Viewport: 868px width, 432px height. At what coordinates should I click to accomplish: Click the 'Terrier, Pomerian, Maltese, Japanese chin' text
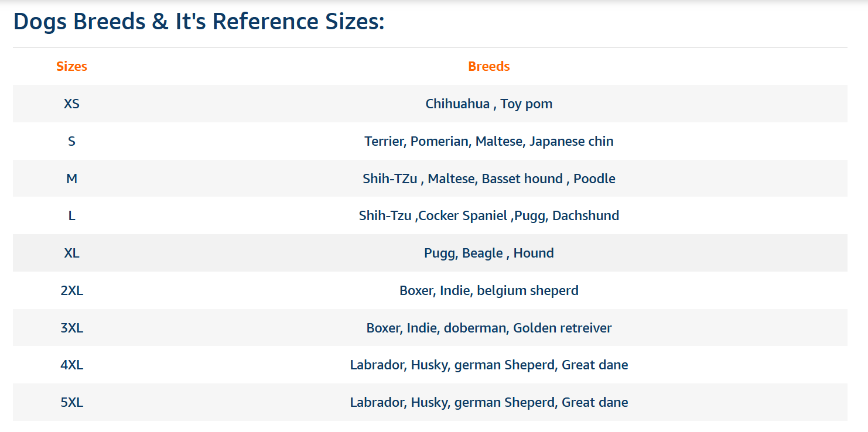pyautogui.click(x=488, y=141)
